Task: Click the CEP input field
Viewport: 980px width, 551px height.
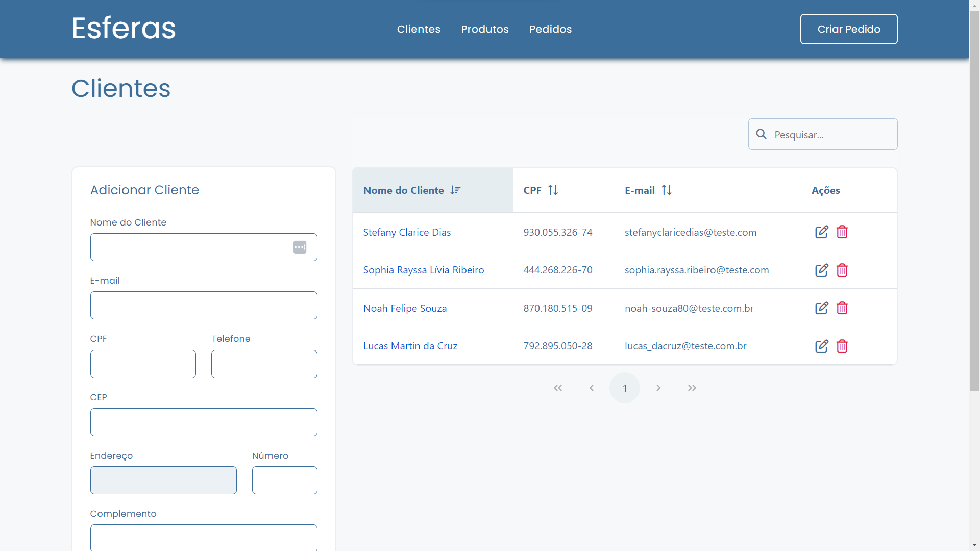Action: click(x=204, y=422)
